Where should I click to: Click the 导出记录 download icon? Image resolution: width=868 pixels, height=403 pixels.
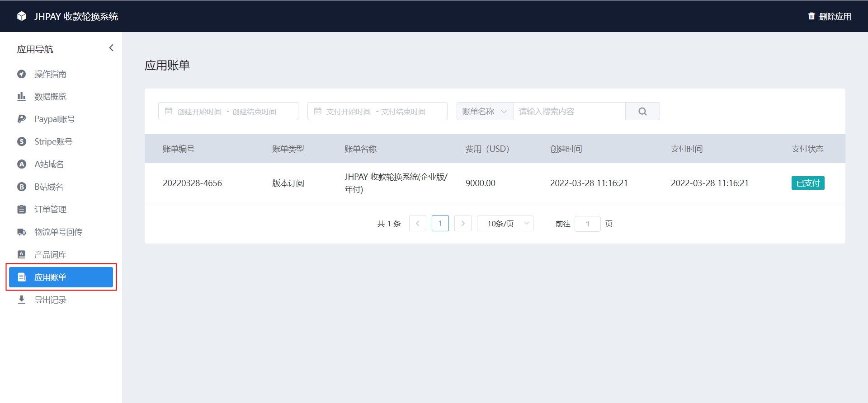click(22, 300)
